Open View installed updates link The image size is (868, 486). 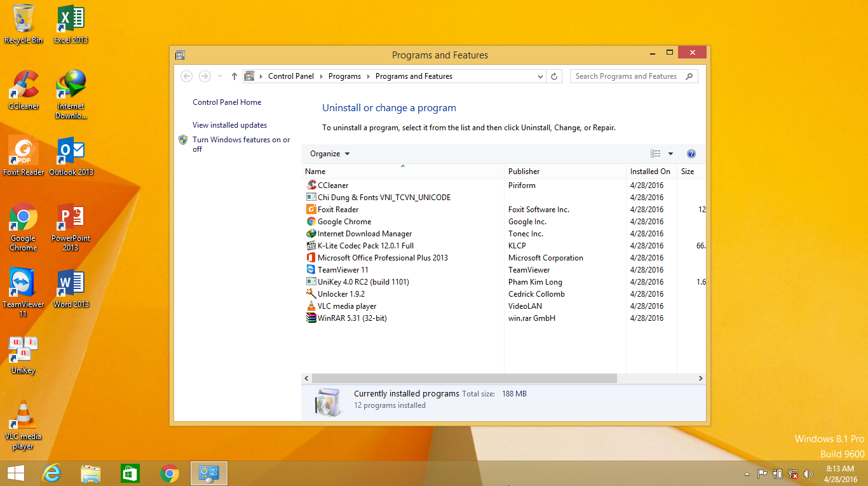[x=229, y=125]
